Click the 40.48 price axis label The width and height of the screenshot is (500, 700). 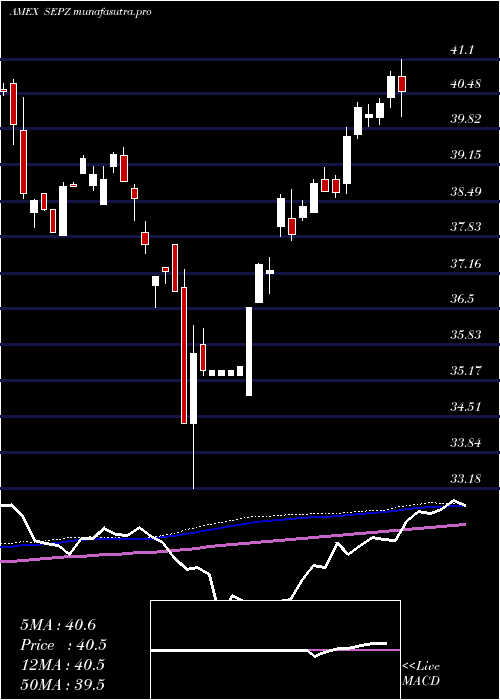click(466, 83)
